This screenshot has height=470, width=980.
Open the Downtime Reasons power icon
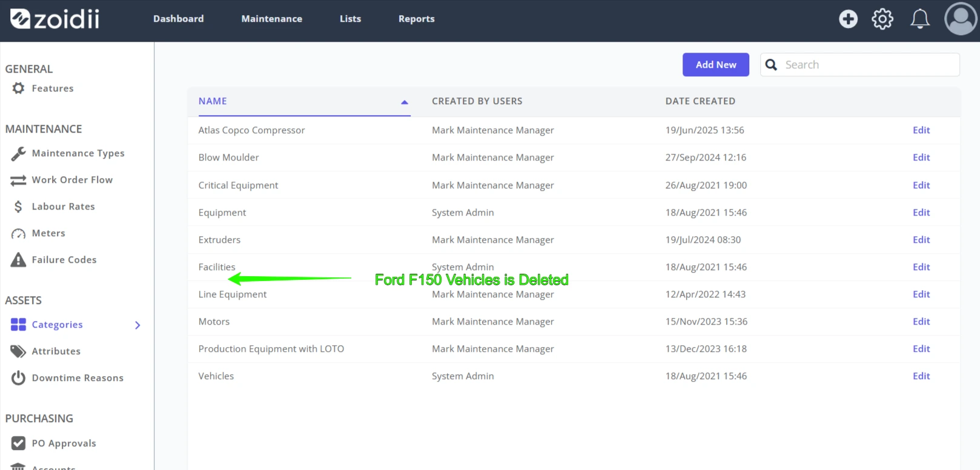18,378
